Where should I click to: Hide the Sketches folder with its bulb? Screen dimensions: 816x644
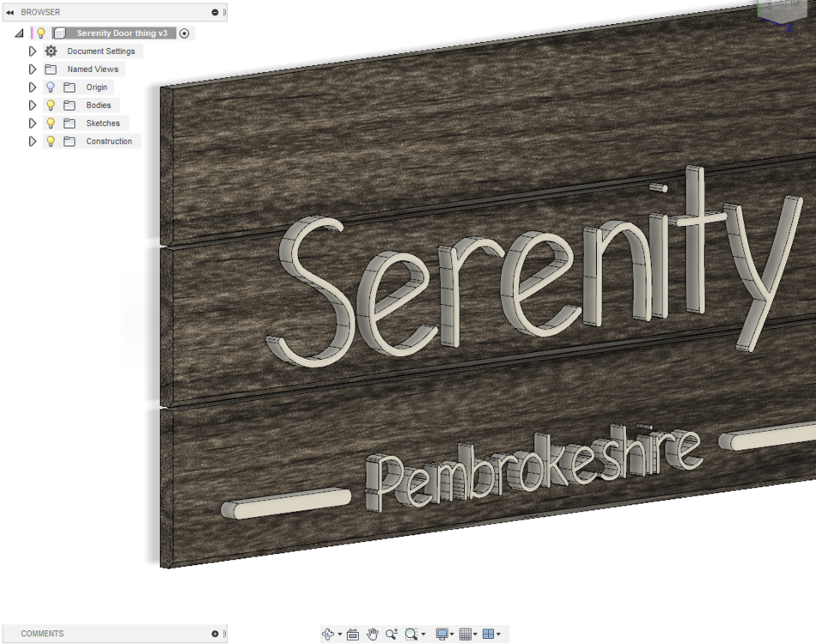tap(50, 123)
